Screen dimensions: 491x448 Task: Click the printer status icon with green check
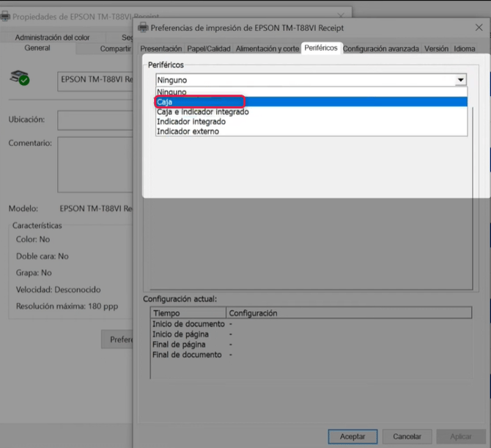20,78
